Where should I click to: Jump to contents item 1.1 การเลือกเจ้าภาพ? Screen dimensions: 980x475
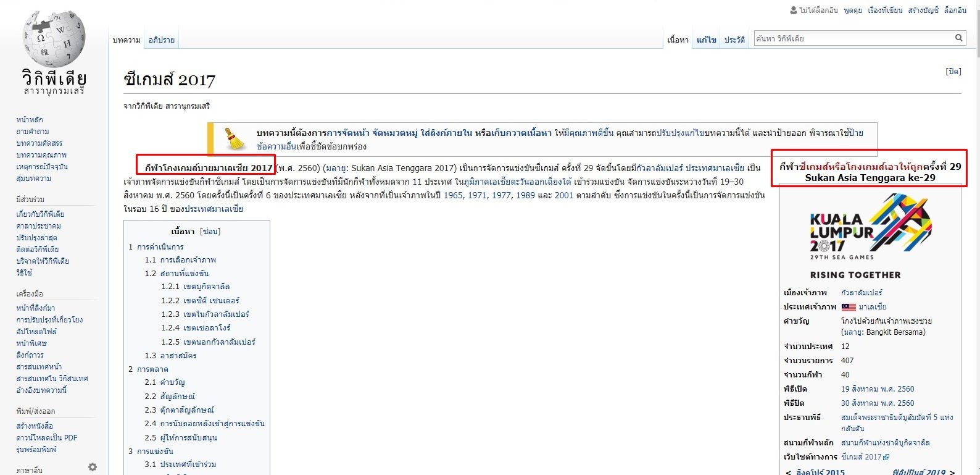pyautogui.click(x=180, y=260)
